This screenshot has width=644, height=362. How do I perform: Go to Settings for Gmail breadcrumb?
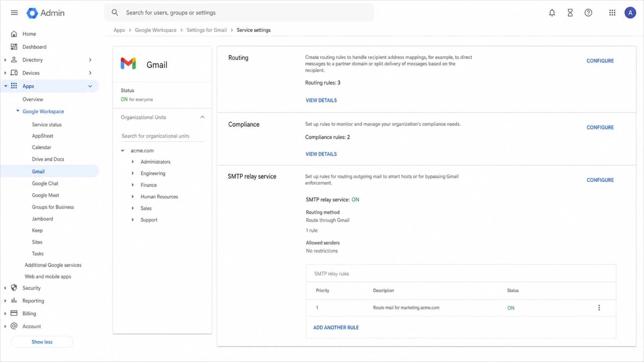pos(207,30)
